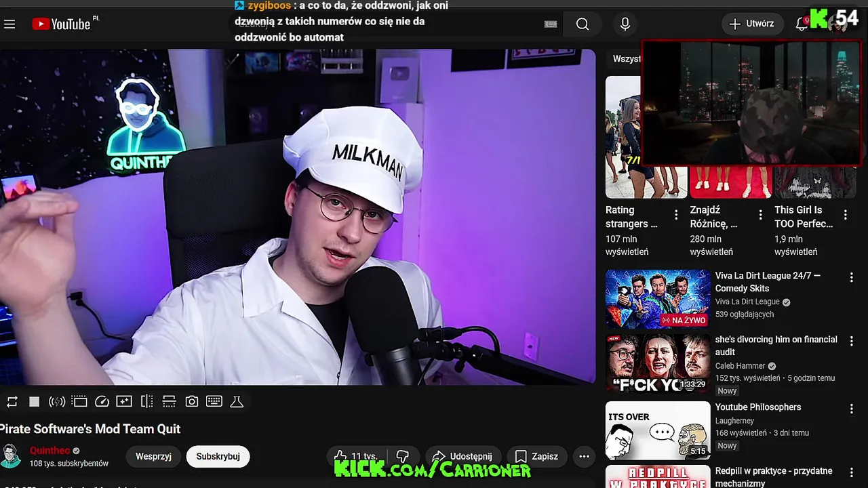Image resolution: width=868 pixels, height=488 pixels.
Task: Toggle cinema mode below the video
Action: [79, 402]
